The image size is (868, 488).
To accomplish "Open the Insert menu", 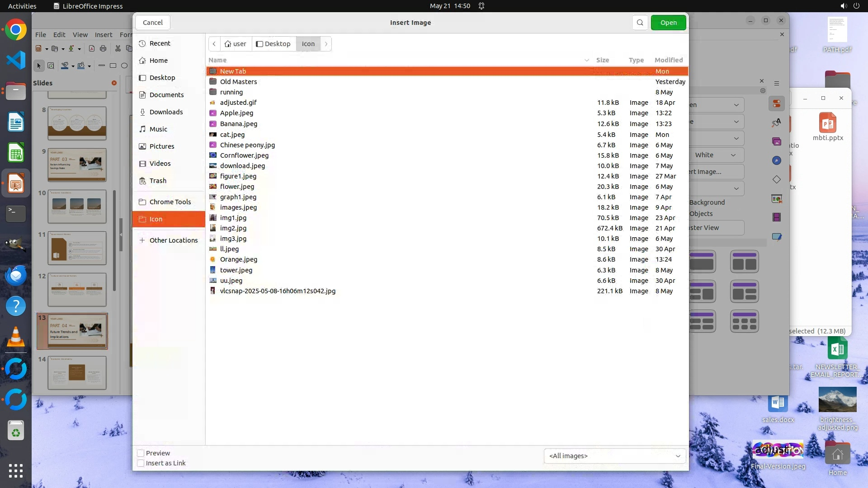I will pos(103,35).
